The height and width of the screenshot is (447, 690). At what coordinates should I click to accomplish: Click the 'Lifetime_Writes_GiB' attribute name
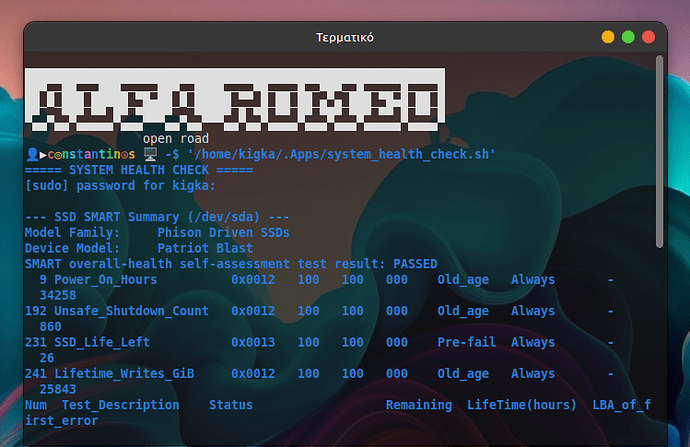tap(124, 374)
